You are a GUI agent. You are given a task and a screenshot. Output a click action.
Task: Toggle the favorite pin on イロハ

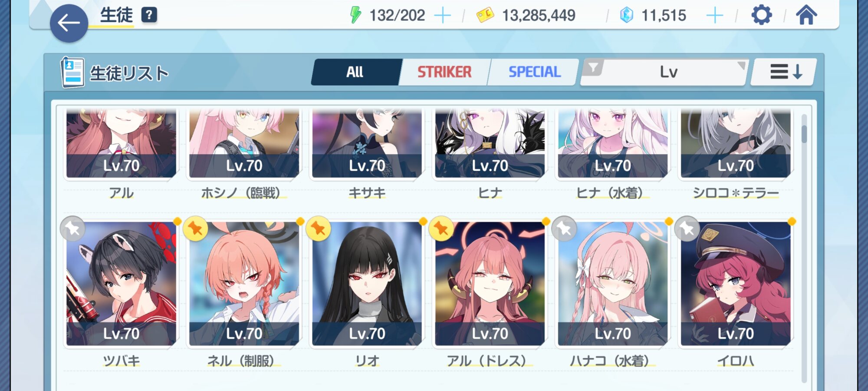coord(687,229)
